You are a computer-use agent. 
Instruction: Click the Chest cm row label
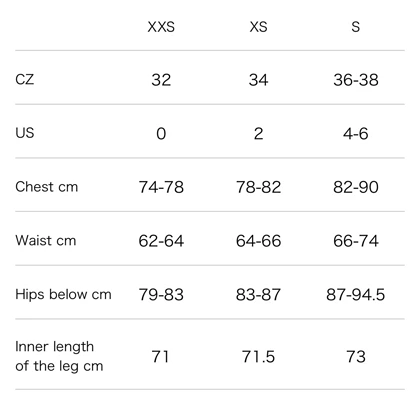47,187
